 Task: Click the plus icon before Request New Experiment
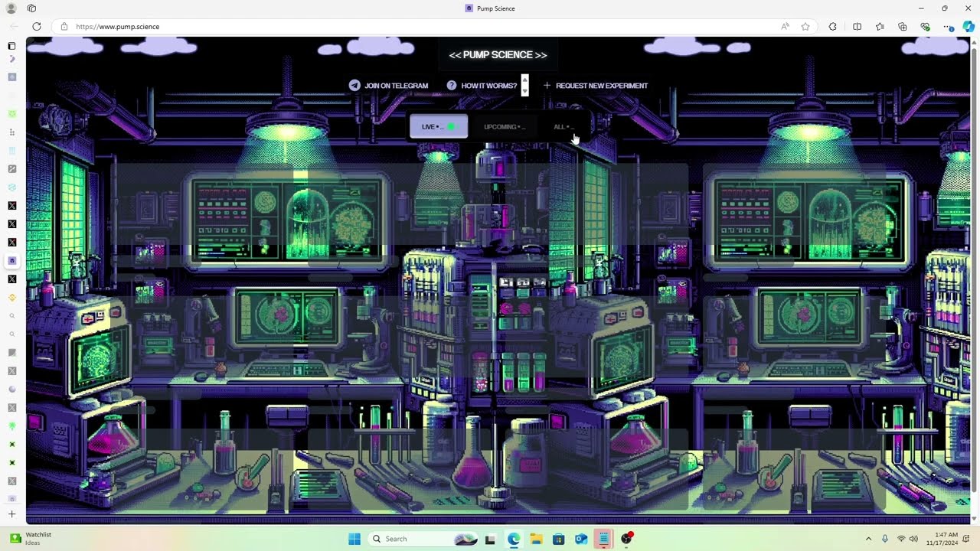tap(547, 86)
